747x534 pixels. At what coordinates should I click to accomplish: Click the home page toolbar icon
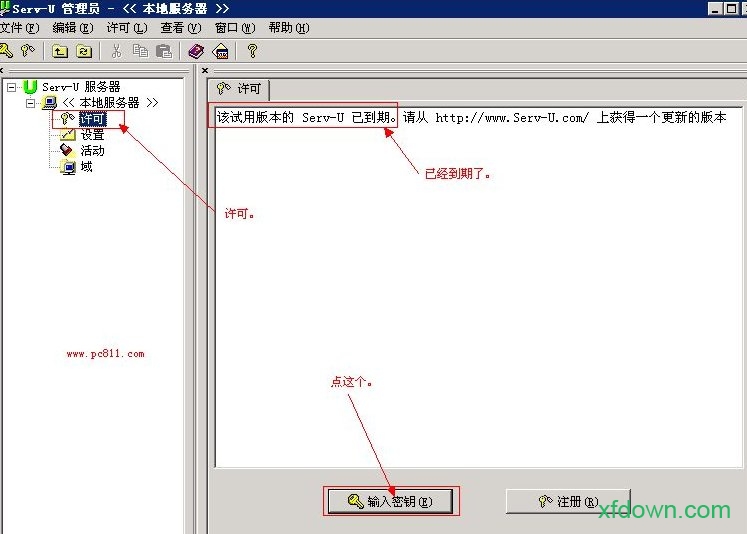pos(221,51)
